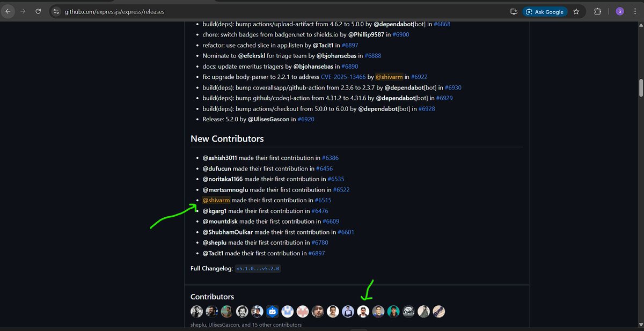Open @UlisesGascon mention link

(269, 119)
